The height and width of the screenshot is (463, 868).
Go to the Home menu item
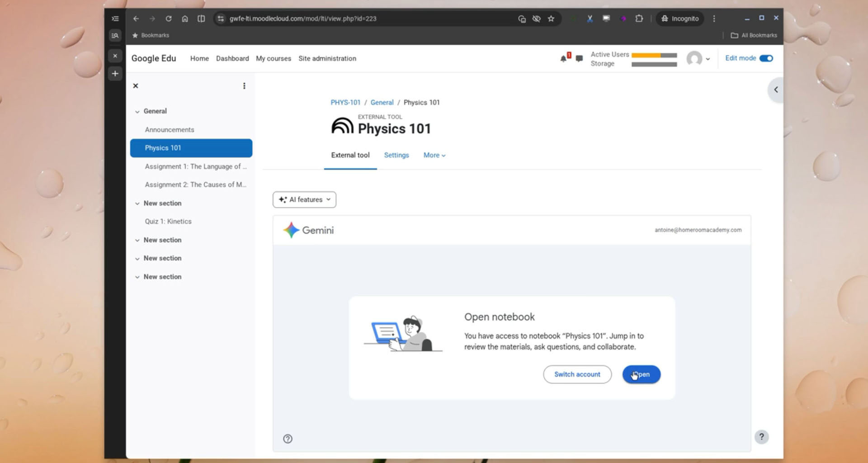pos(199,58)
